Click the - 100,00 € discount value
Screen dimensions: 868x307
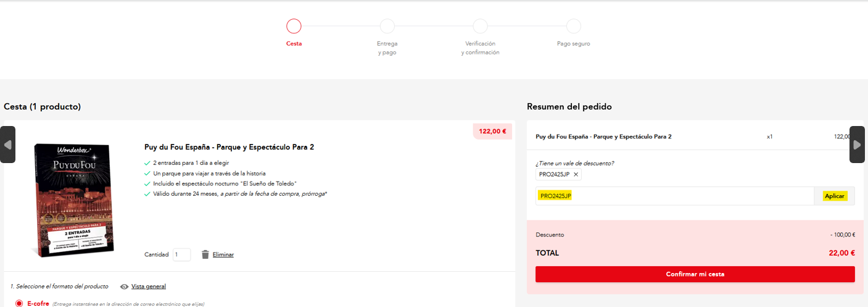[843, 235]
